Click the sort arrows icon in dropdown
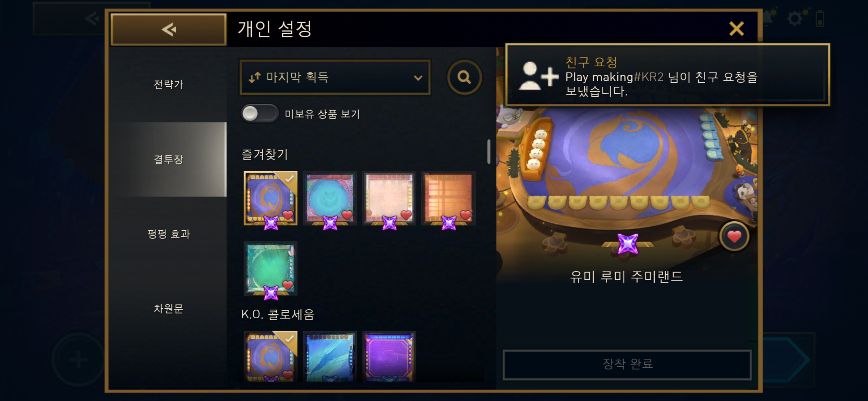The height and width of the screenshot is (401, 868). [255, 77]
